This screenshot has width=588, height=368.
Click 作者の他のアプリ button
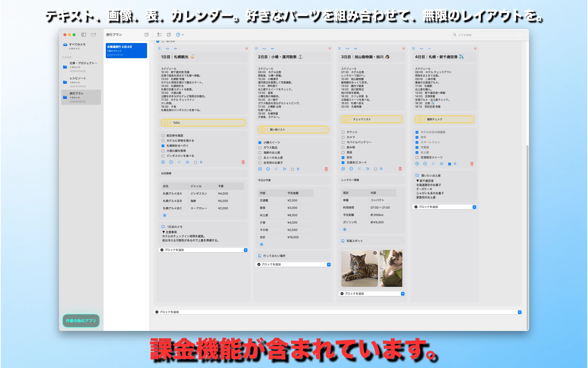tap(81, 321)
